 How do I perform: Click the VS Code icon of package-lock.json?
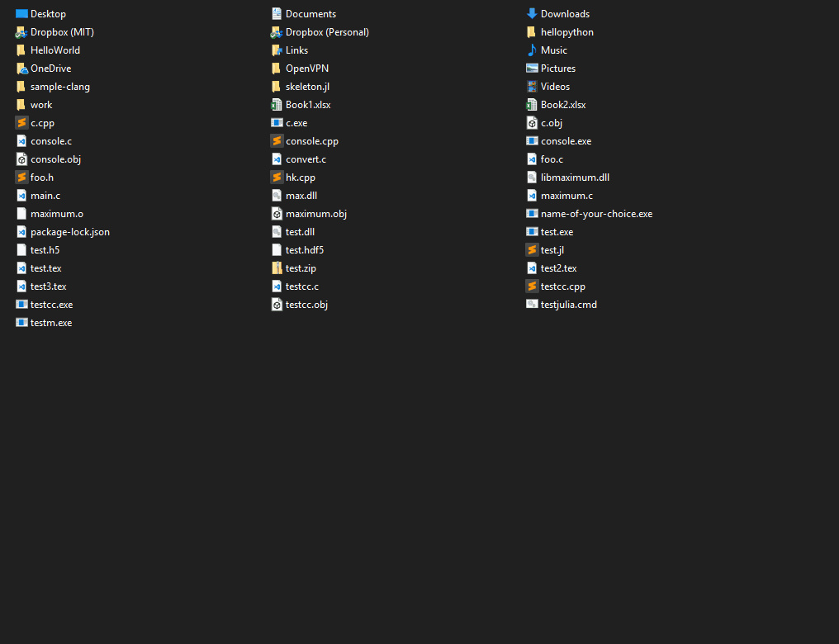pos(21,232)
